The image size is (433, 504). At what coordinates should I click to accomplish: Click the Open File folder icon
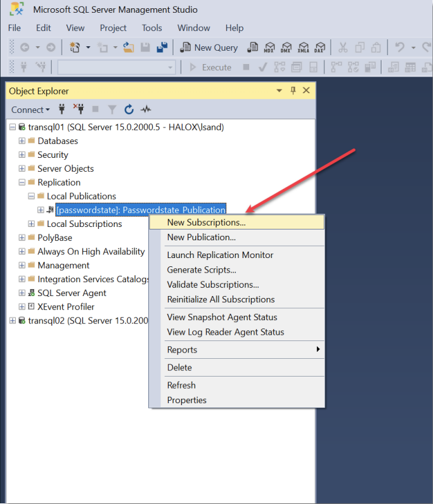[129, 48]
